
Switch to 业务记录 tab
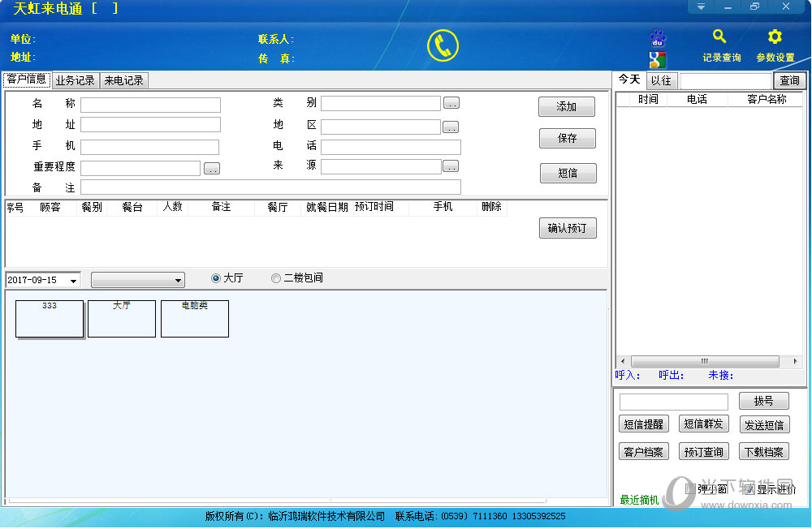[75, 80]
